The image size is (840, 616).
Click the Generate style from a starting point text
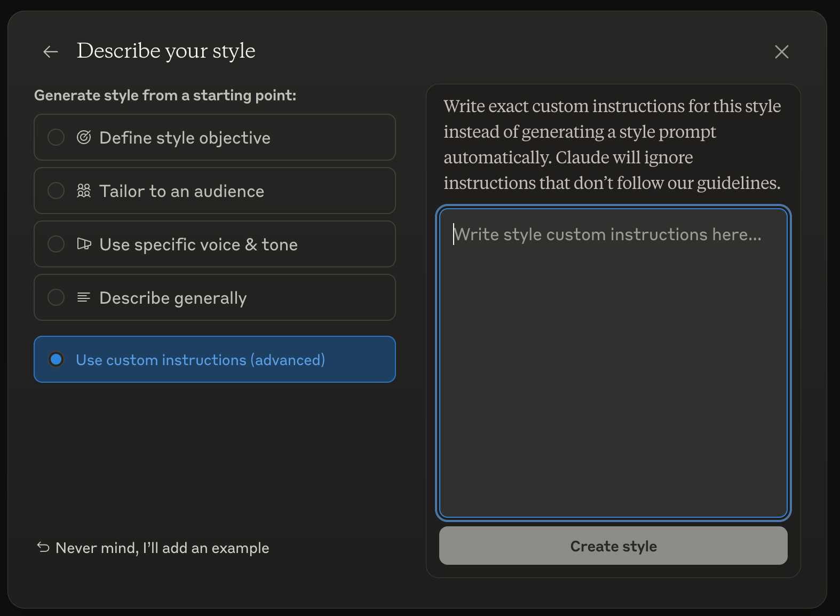coord(165,95)
